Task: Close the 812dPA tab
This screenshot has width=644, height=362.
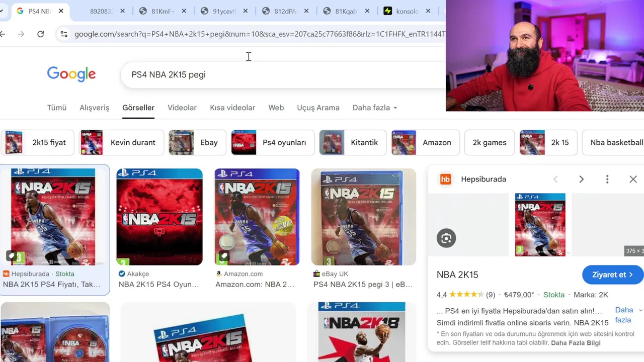Action: click(x=306, y=11)
